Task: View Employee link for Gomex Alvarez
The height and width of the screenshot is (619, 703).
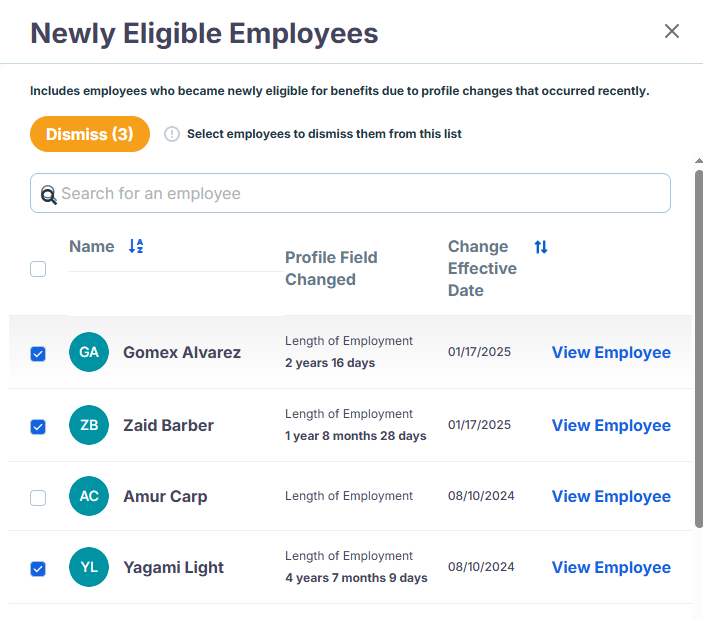Action: (611, 352)
